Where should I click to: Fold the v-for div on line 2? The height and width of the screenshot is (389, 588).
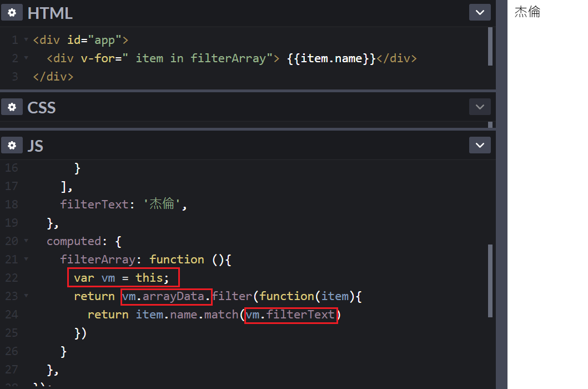[26, 58]
